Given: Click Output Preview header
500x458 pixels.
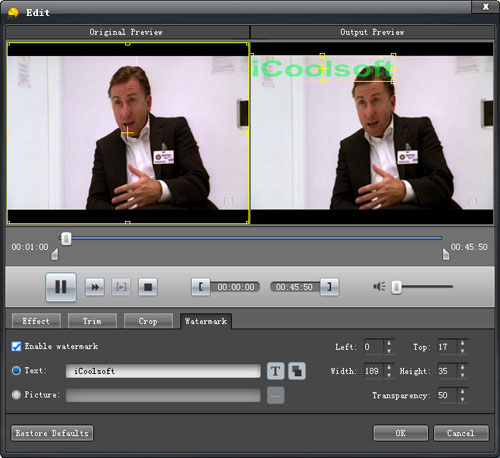Looking at the screenshot, I should click(372, 32).
